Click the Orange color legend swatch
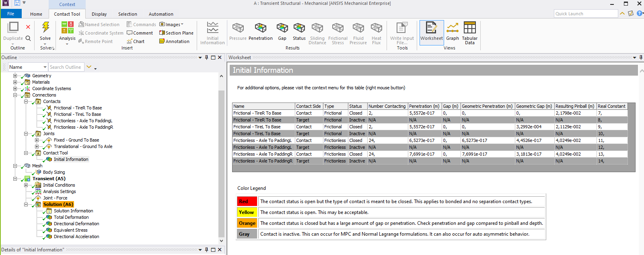This screenshot has height=255, width=644. [247, 223]
